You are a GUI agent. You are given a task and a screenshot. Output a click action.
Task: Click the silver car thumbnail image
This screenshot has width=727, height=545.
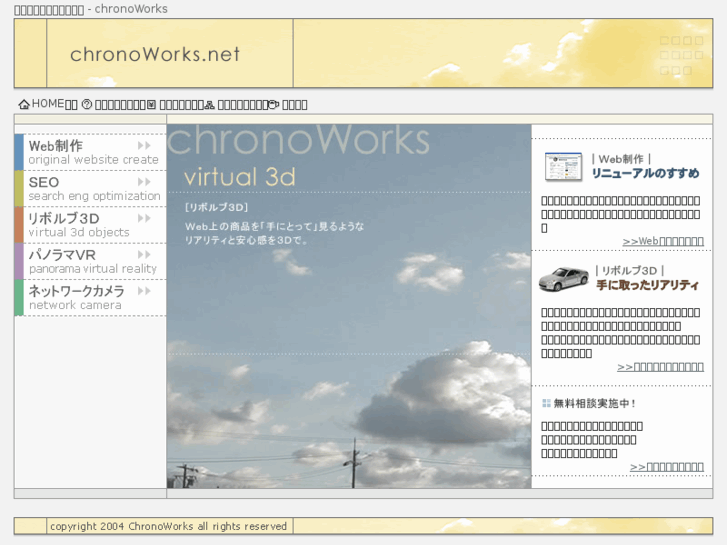tap(563, 279)
